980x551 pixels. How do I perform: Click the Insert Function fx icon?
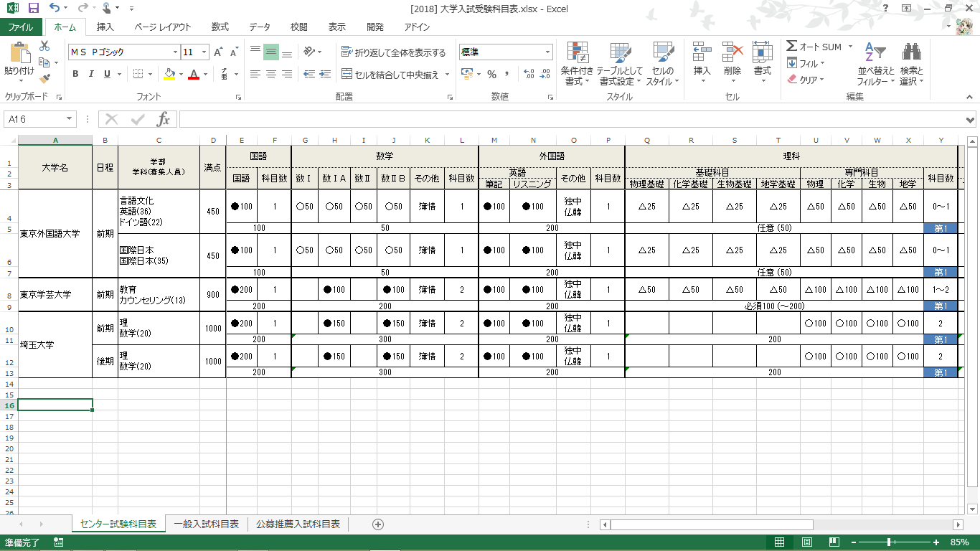pos(164,119)
